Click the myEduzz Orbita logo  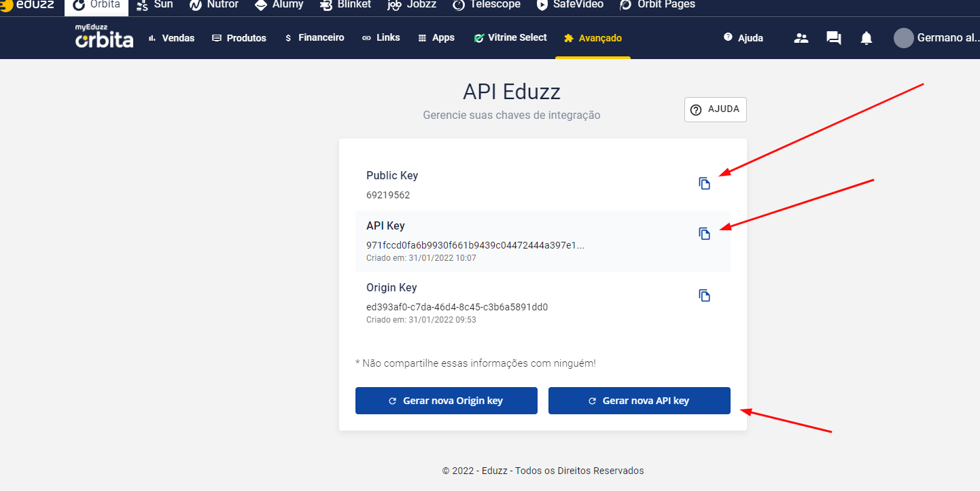coord(104,37)
